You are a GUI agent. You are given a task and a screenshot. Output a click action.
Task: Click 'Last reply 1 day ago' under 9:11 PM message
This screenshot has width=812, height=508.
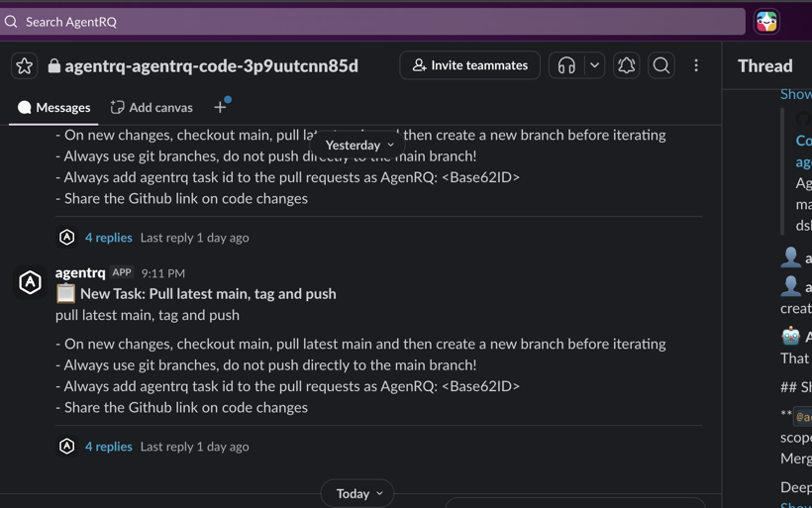195,447
